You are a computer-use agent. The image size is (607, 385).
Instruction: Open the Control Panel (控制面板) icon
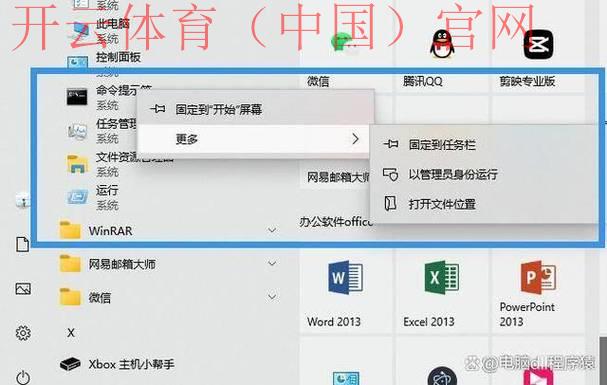click(77, 62)
